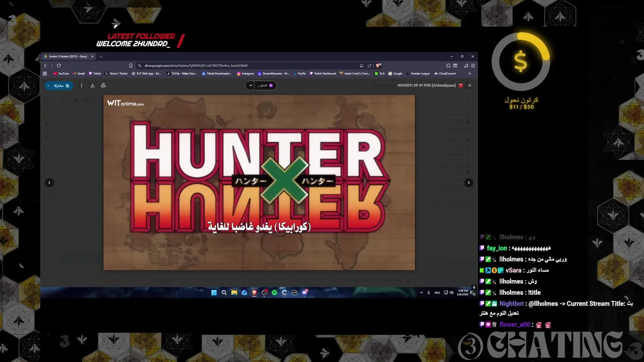Open Drive viewer more options dots
Image resolution: width=644 pixels, height=362 pixels.
click(82, 85)
